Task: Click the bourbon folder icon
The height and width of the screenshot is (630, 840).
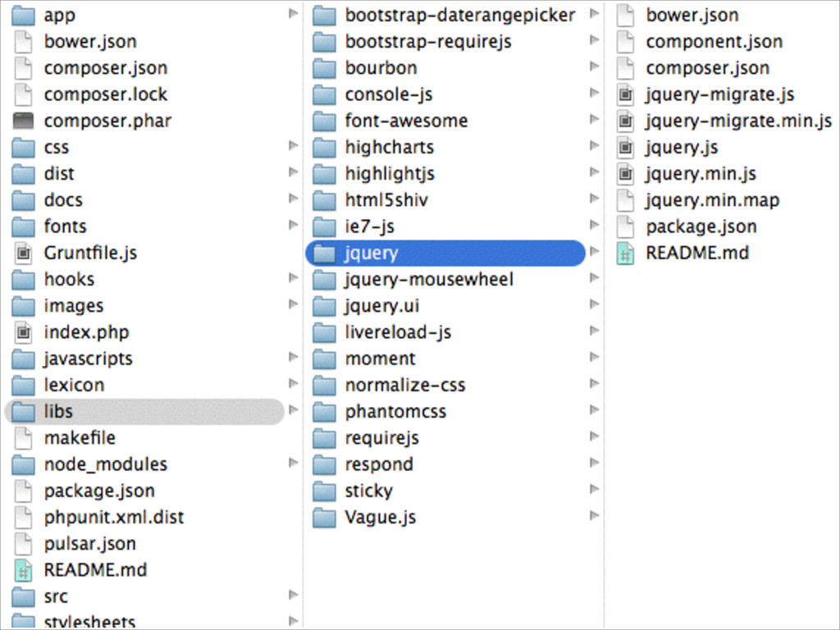Action: coord(324,68)
